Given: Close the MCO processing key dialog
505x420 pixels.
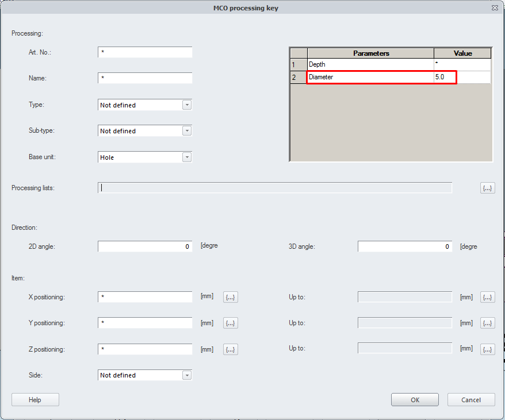Looking at the screenshot, I should (x=495, y=8).
